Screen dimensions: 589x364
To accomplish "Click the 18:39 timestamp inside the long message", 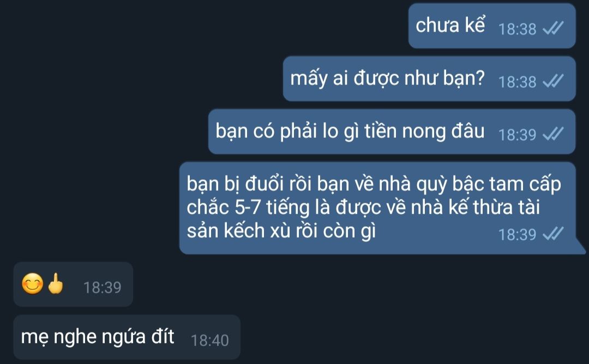I will pos(517,234).
